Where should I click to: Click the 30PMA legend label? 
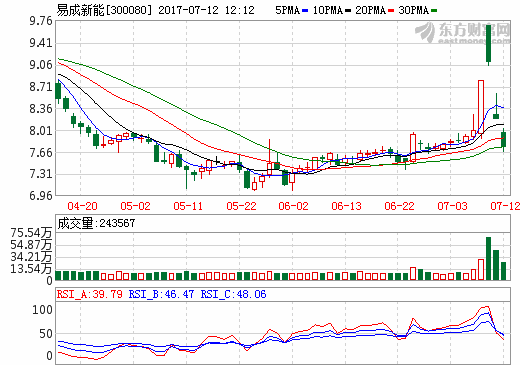pos(414,10)
